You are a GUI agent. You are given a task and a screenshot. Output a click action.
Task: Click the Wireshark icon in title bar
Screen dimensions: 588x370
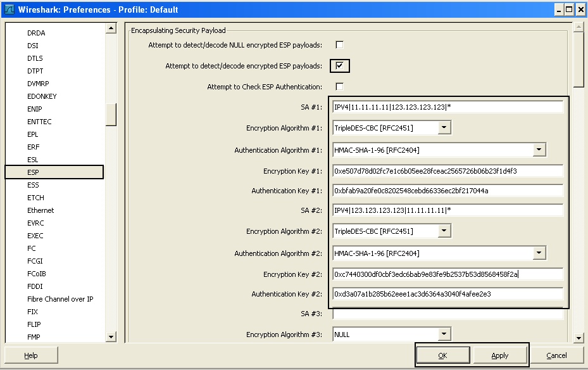[9, 10]
